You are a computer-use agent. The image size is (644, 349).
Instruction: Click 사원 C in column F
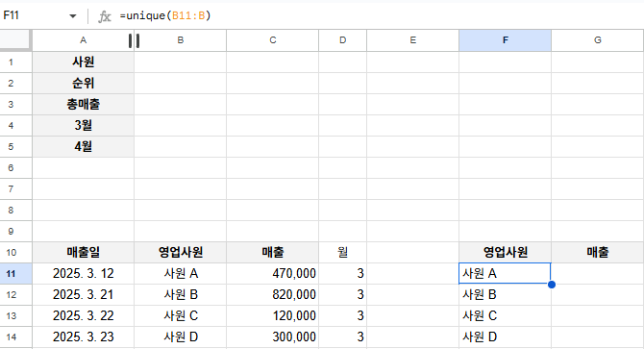506,315
